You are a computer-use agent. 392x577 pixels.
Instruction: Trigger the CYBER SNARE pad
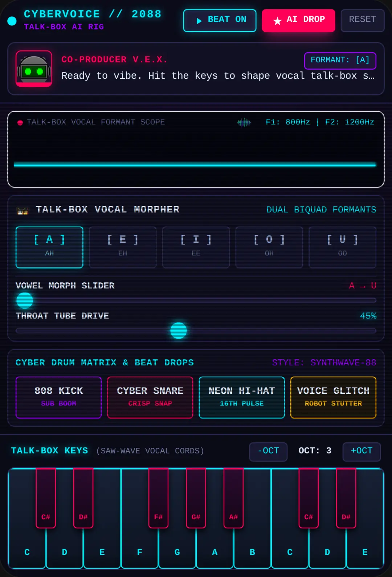(x=150, y=397)
